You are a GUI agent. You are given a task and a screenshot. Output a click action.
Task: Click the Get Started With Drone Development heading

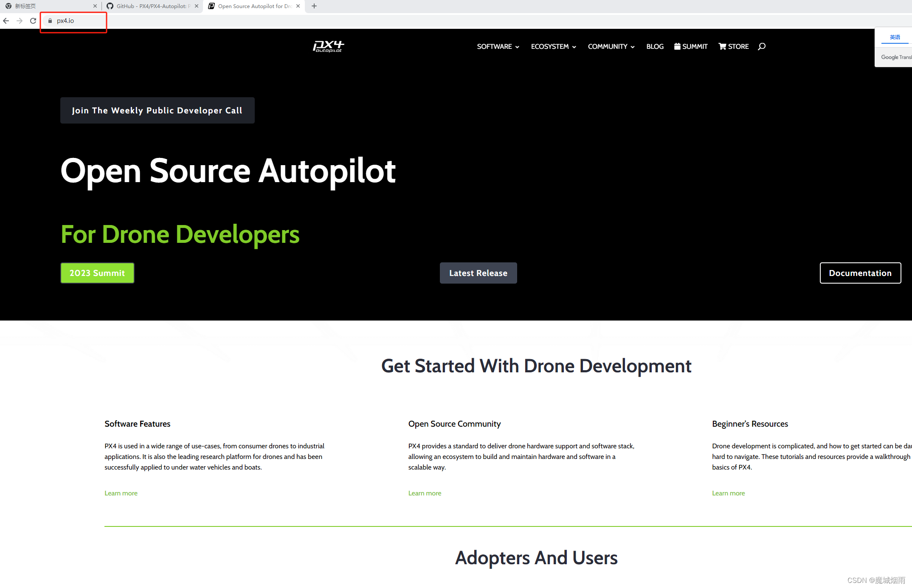pos(536,366)
